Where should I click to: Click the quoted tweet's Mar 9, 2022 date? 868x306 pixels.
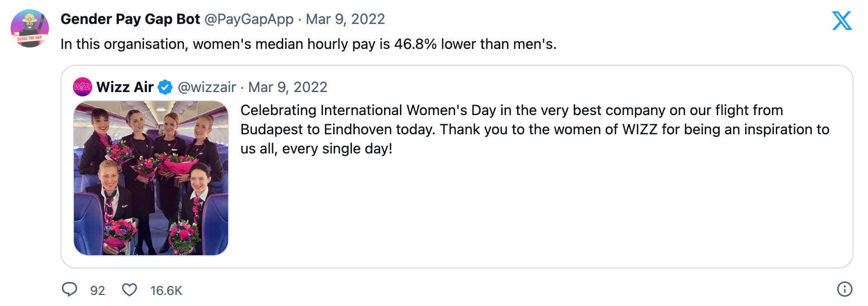[288, 87]
